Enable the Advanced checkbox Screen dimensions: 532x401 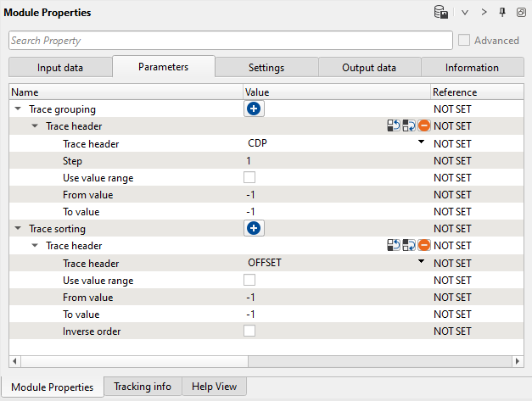464,40
